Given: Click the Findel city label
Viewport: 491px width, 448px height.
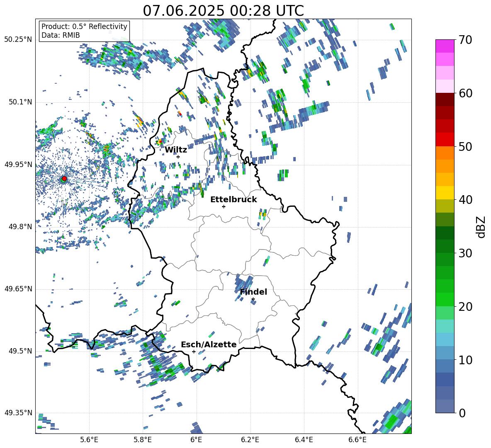Looking at the screenshot, I should [253, 292].
